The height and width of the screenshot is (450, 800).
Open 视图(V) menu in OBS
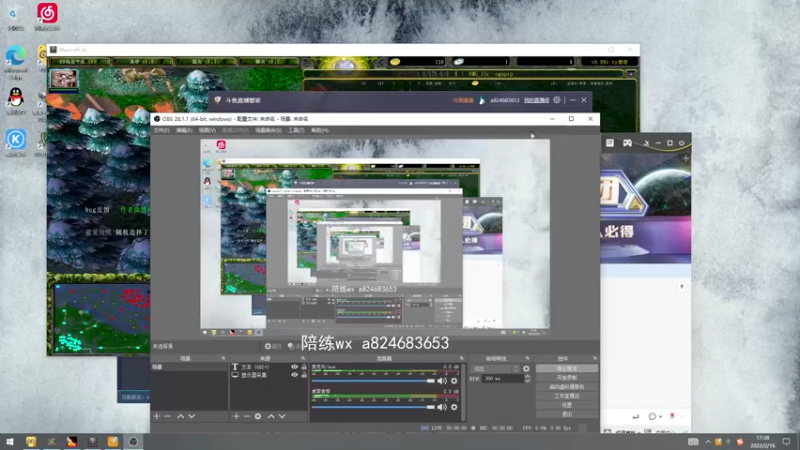pyautogui.click(x=207, y=131)
